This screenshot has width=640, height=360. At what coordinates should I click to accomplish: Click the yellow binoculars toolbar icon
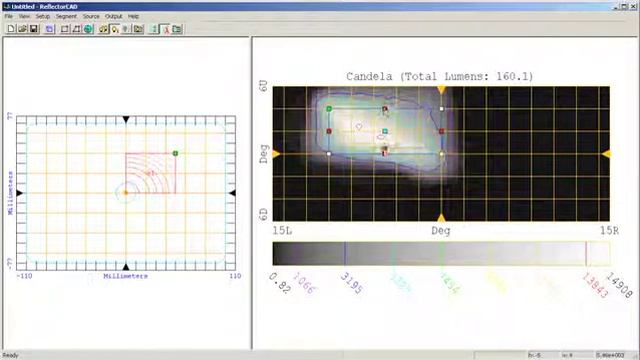click(103, 29)
